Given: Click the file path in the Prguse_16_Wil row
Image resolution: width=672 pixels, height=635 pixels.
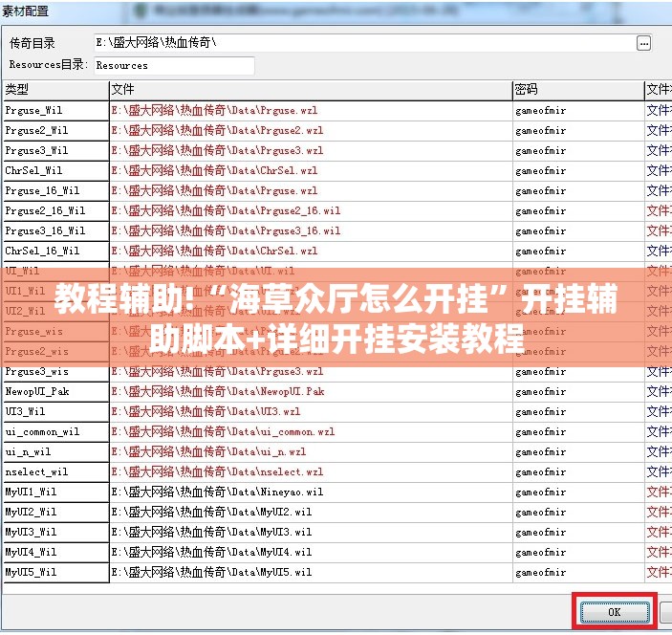Looking at the screenshot, I should click(214, 191).
